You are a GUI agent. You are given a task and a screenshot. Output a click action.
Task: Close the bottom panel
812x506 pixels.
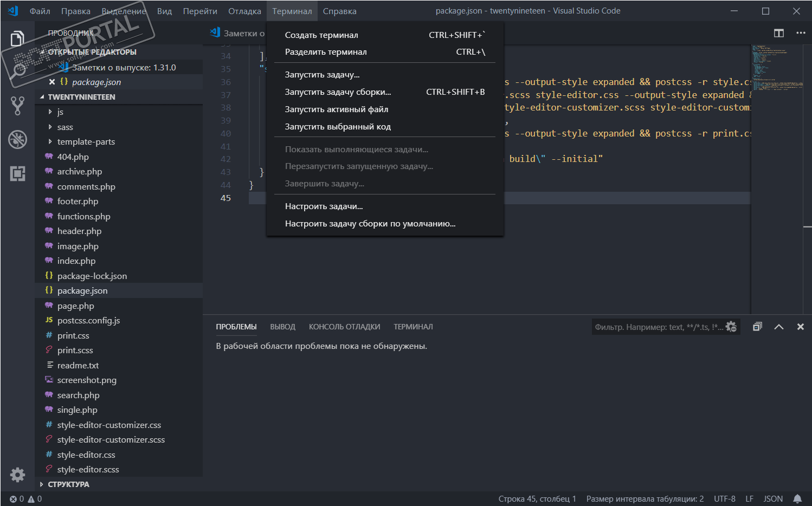click(800, 327)
